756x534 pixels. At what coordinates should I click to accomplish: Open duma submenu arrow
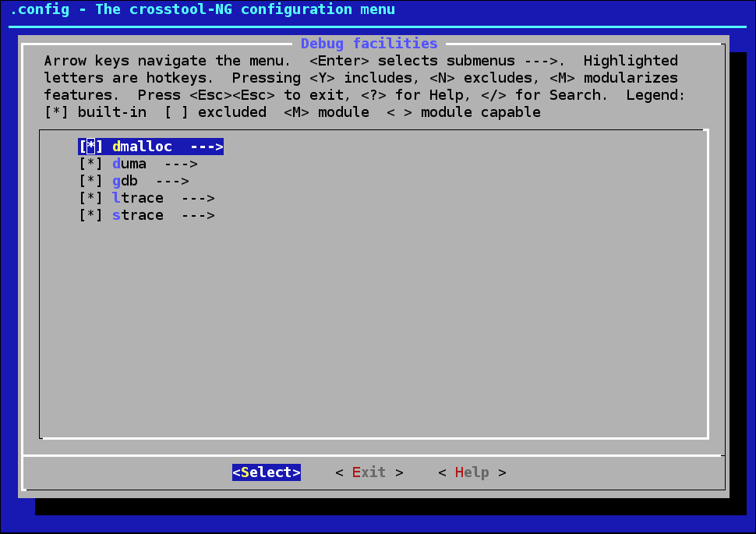click(x=182, y=164)
